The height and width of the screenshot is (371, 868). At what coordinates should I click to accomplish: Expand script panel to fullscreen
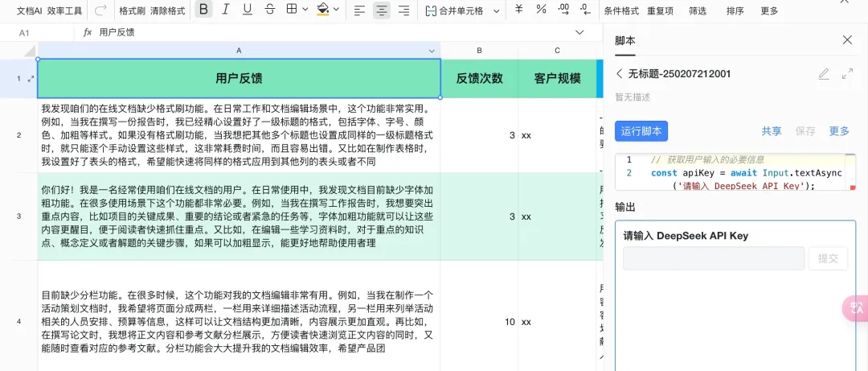point(847,74)
